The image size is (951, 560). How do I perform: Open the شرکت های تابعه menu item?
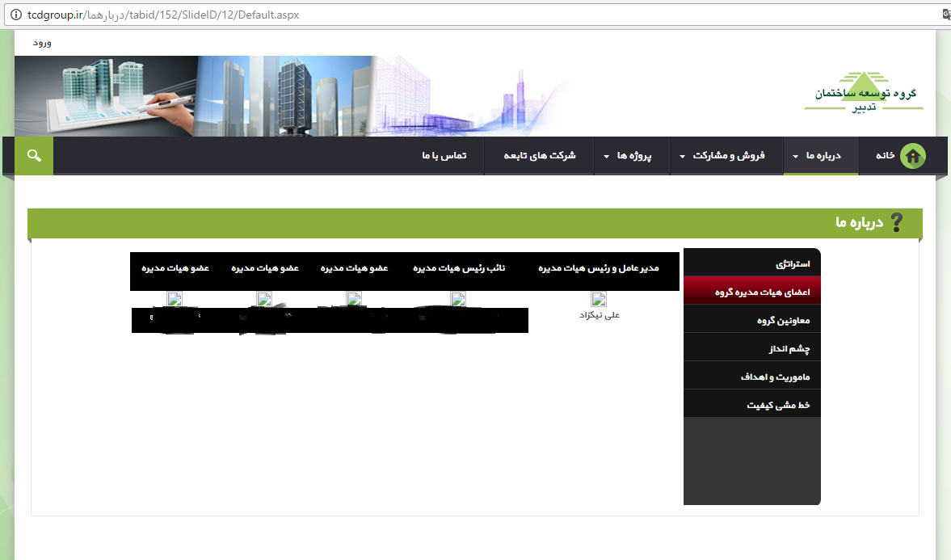pyautogui.click(x=540, y=155)
